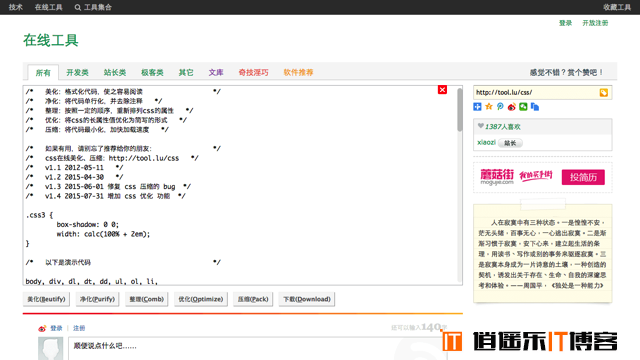Click the orange tag icon beside the URL
This screenshot has height=360, width=640.
603,93
